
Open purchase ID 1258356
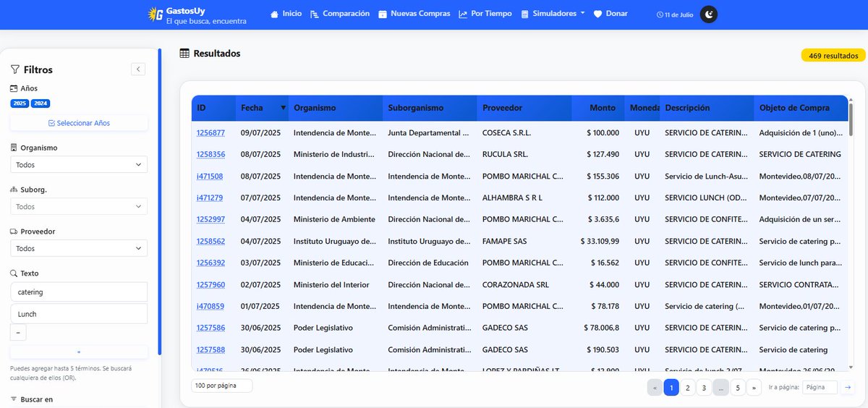pos(210,154)
